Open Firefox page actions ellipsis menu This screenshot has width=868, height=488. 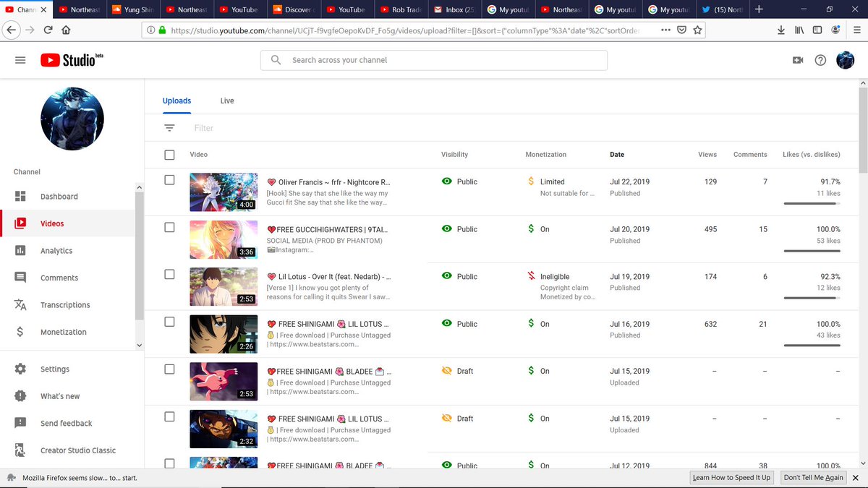point(665,30)
